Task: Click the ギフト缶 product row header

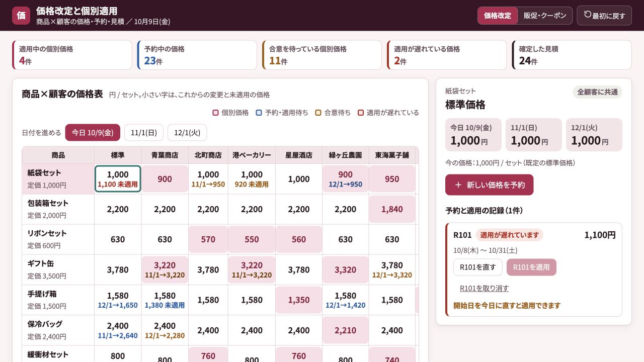Action: (58, 270)
